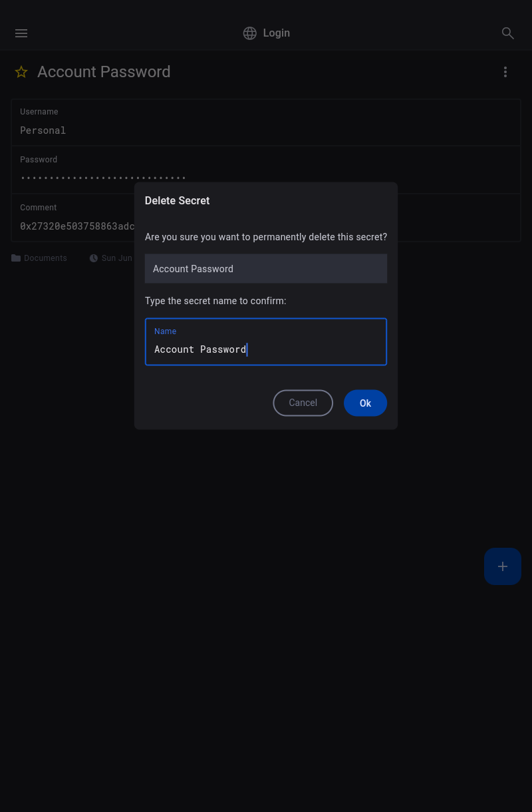Click the Sun Jun modified date
This screenshot has height=812, width=532.
pos(117,258)
